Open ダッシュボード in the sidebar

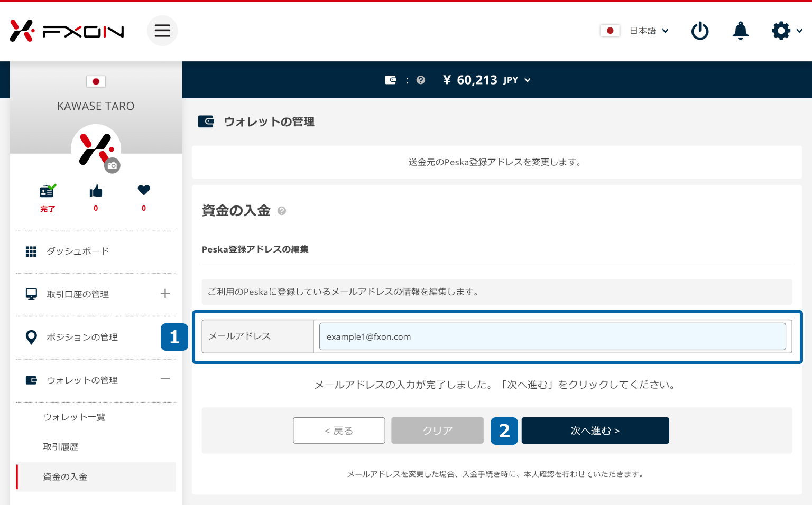pos(78,251)
